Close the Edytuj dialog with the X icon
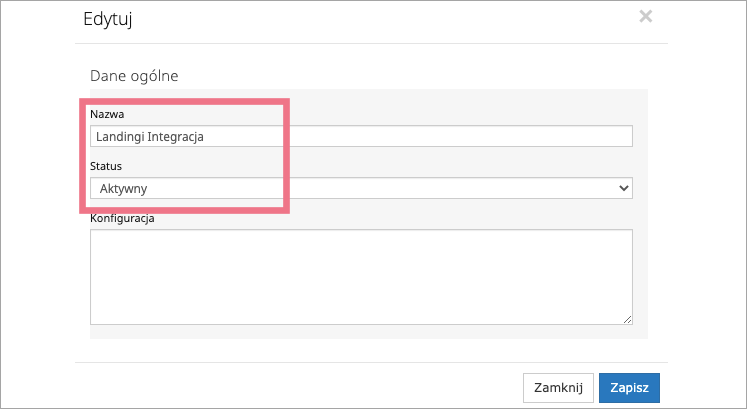This screenshot has height=409, width=747. 645,16
